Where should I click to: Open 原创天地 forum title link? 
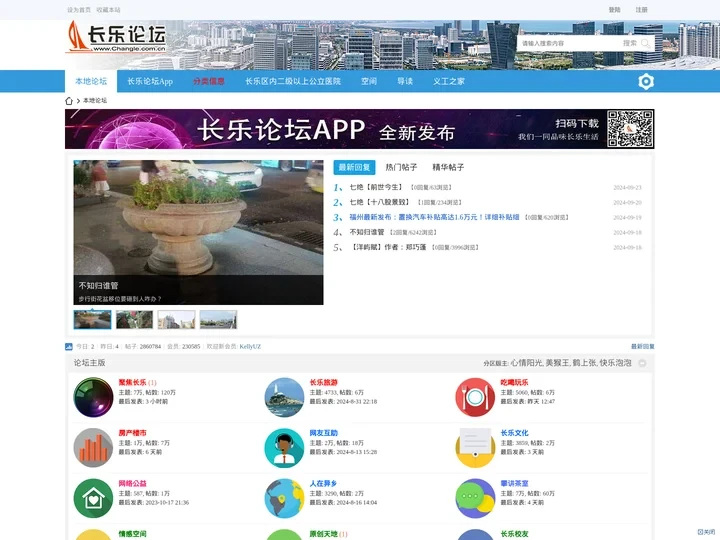click(x=323, y=534)
